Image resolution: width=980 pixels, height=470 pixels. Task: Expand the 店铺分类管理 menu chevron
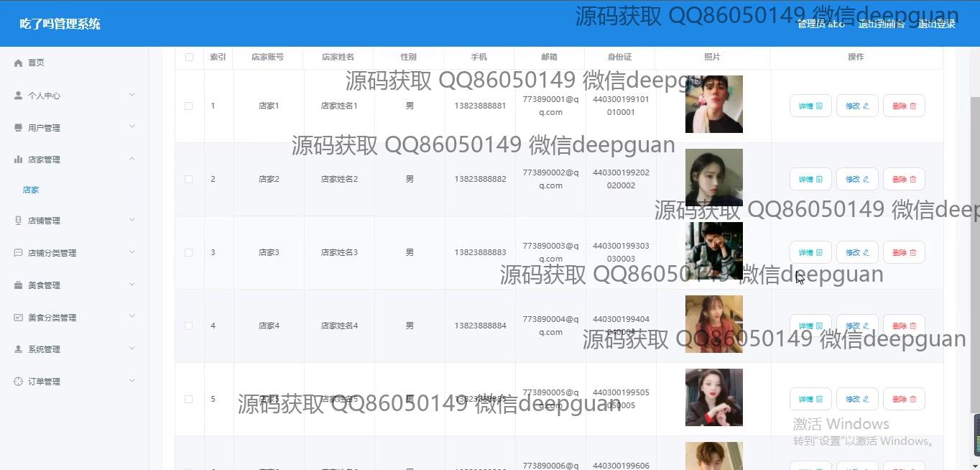coord(132,252)
